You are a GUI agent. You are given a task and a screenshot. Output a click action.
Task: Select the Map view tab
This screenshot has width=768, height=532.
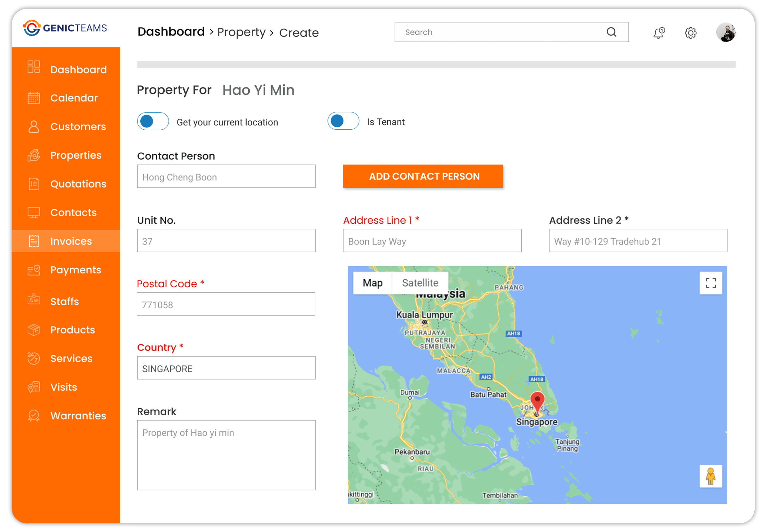tap(373, 283)
